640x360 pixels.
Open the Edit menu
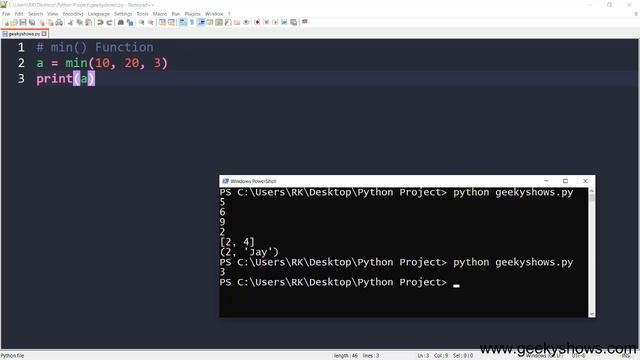tap(19, 14)
